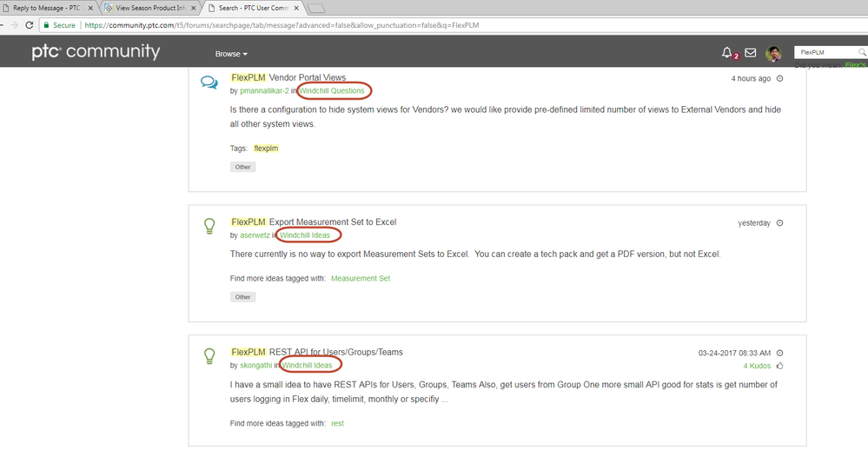Close the Reply to Message tab

(90, 8)
